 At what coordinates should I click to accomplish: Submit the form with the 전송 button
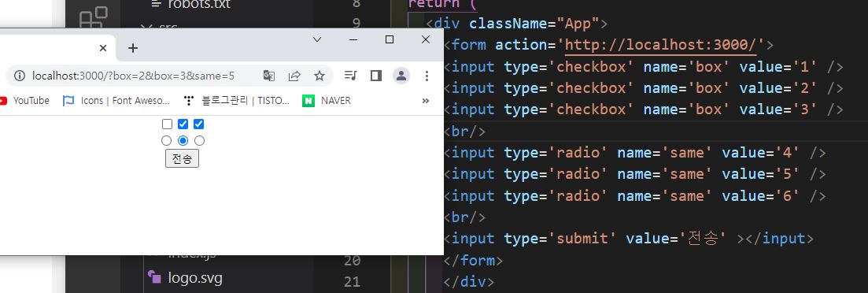click(182, 158)
